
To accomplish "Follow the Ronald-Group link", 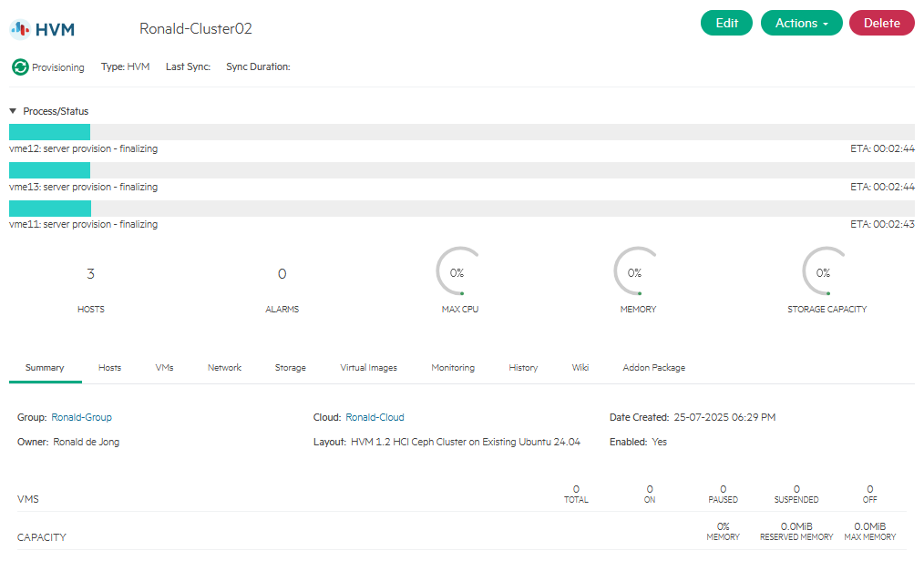I will tap(81, 417).
